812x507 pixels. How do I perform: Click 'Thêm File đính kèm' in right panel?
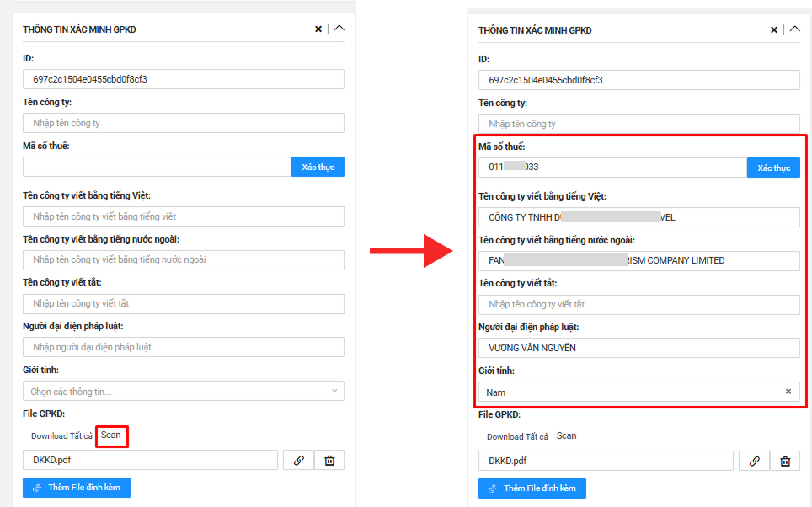click(532, 488)
